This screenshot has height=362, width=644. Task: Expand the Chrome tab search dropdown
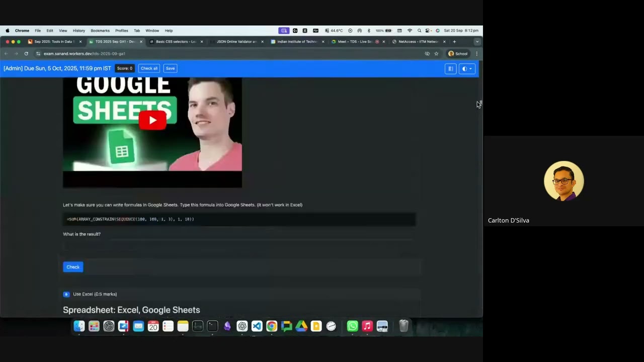coord(477,42)
